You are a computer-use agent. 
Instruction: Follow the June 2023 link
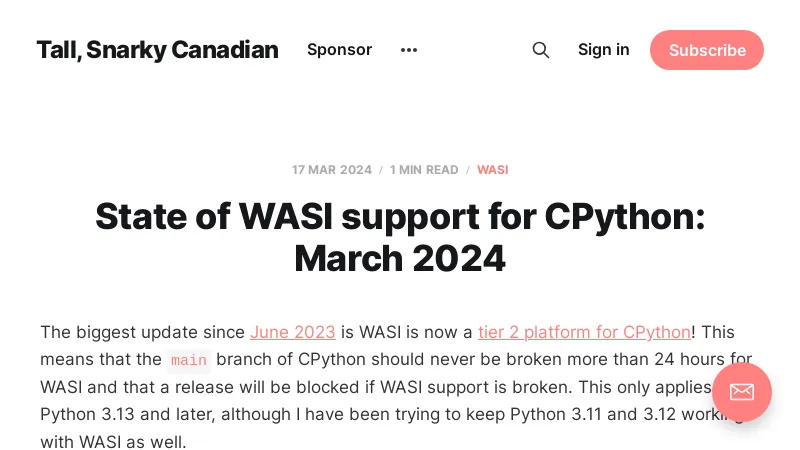click(x=292, y=332)
